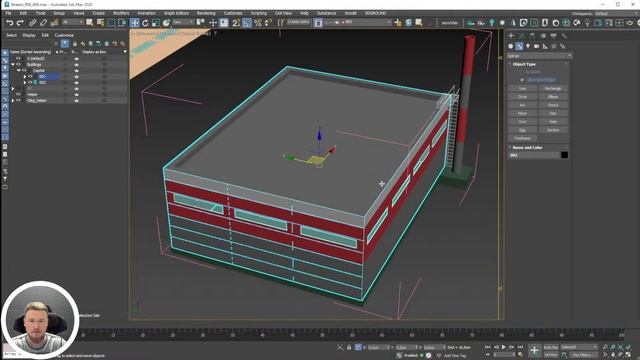Screen dimensions: 640x360
Task: Click the Layer Explorer stack icon
Action: point(409,23)
